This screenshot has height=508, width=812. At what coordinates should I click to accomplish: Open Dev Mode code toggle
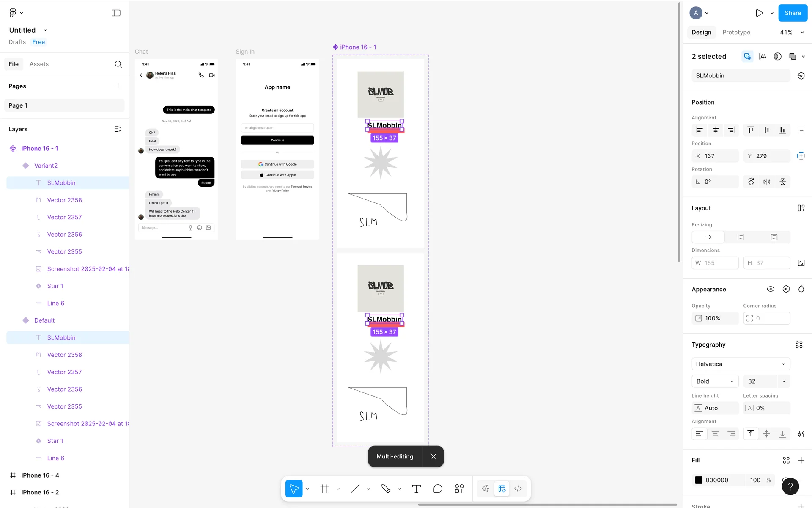(518, 489)
